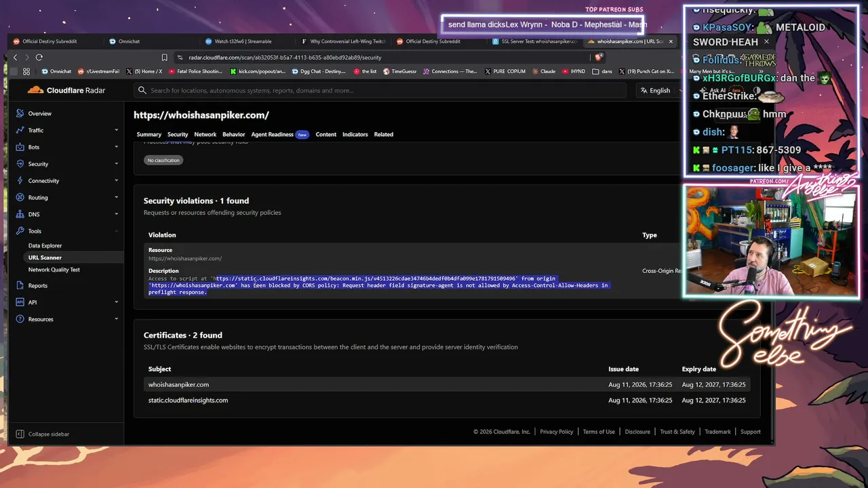Collapse the Tools menu chevron
Viewport: 868px width, 488px height.
coord(117,231)
